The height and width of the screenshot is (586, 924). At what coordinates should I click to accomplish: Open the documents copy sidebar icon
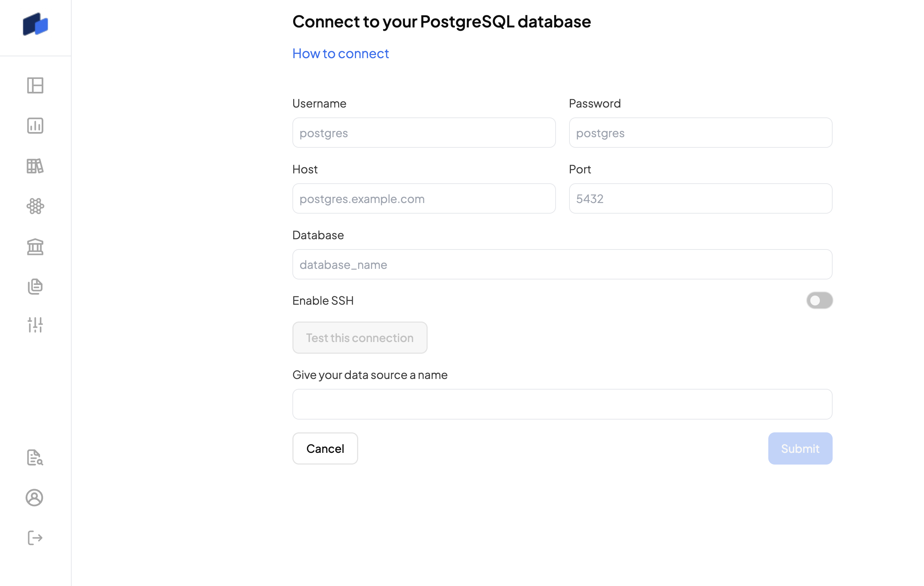[35, 286]
